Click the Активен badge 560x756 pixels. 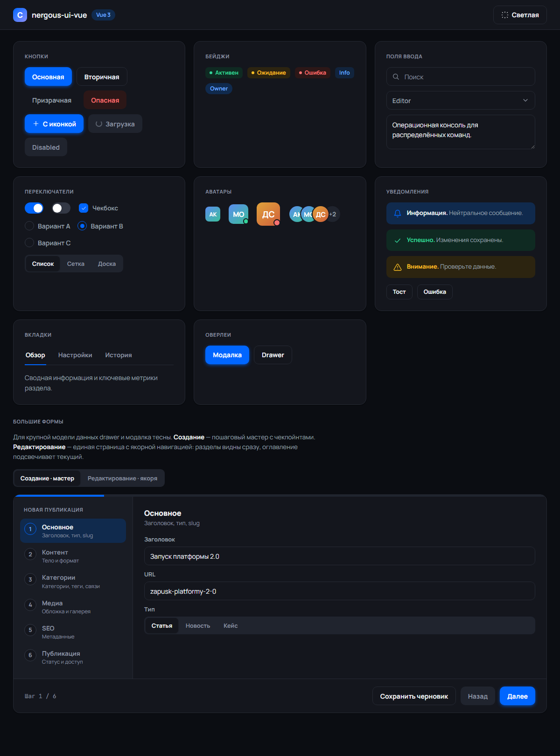224,73
